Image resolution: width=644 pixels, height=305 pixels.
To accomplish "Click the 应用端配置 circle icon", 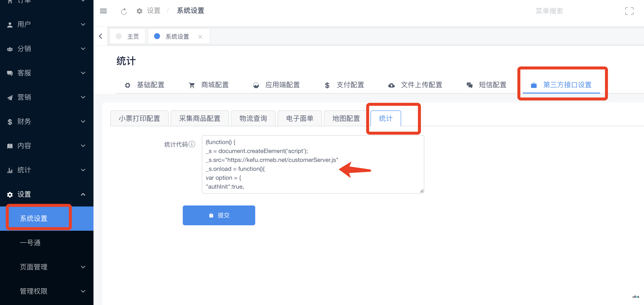I will [x=256, y=85].
